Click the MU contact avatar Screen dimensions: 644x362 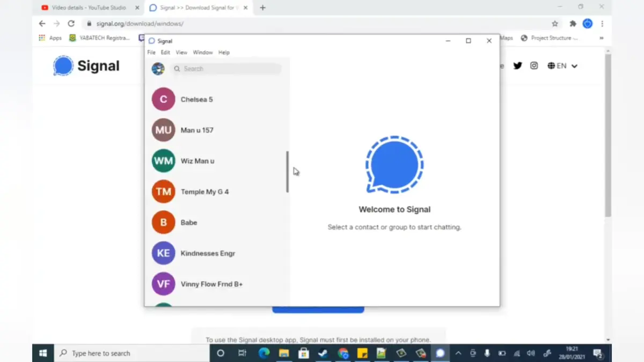click(163, 130)
